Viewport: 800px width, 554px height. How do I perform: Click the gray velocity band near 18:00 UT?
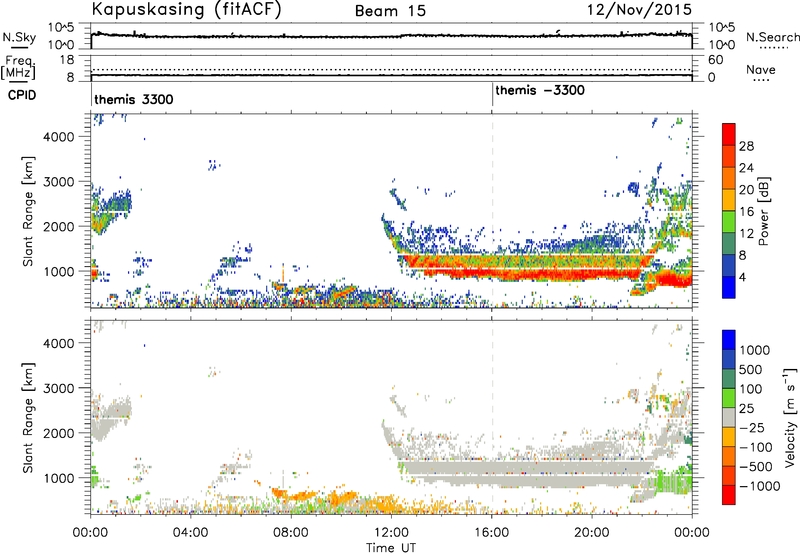pos(542,469)
